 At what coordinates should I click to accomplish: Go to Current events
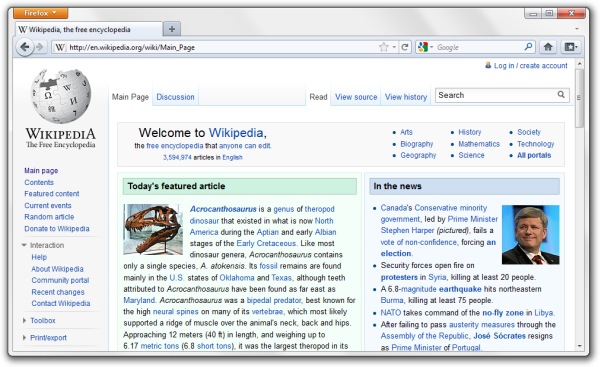point(48,206)
